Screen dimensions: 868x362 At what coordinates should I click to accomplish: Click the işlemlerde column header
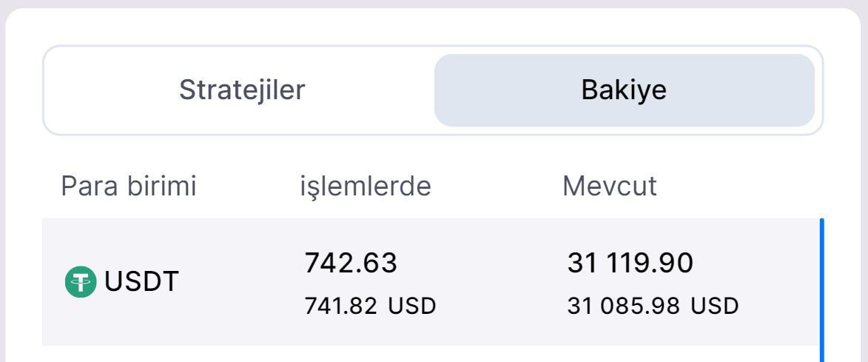tap(366, 187)
